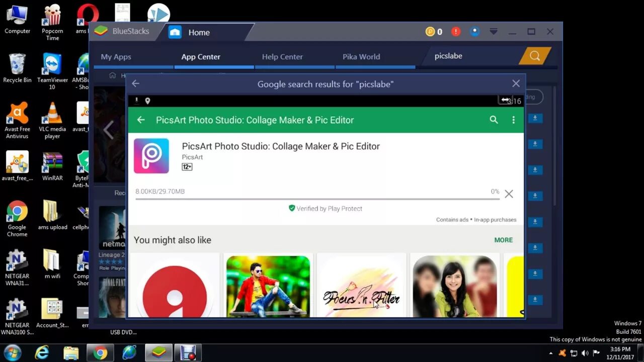Open Popcorn Time desktop shortcut
Image resolution: width=644 pixels, height=362 pixels.
click(52, 22)
